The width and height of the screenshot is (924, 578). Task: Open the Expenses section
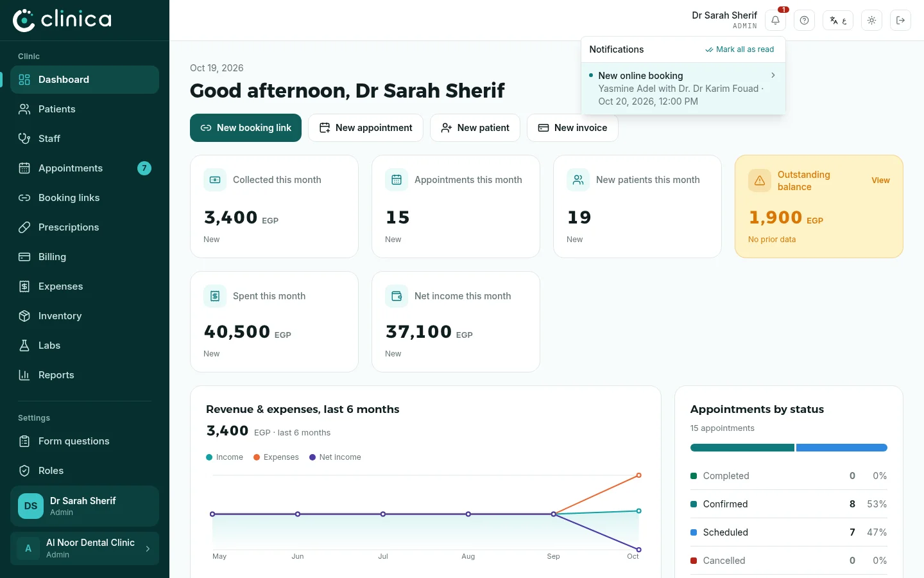(x=85, y=286)
